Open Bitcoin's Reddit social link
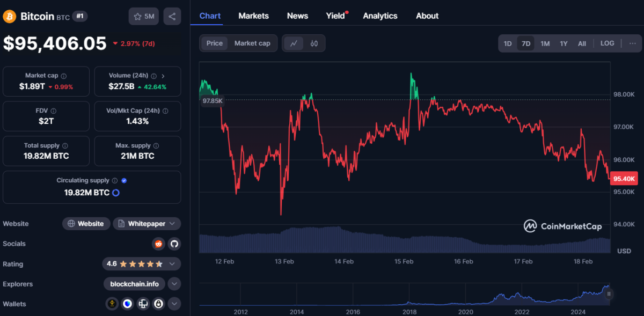This screenshot has height=316, width=644. (x=158, y=244)
